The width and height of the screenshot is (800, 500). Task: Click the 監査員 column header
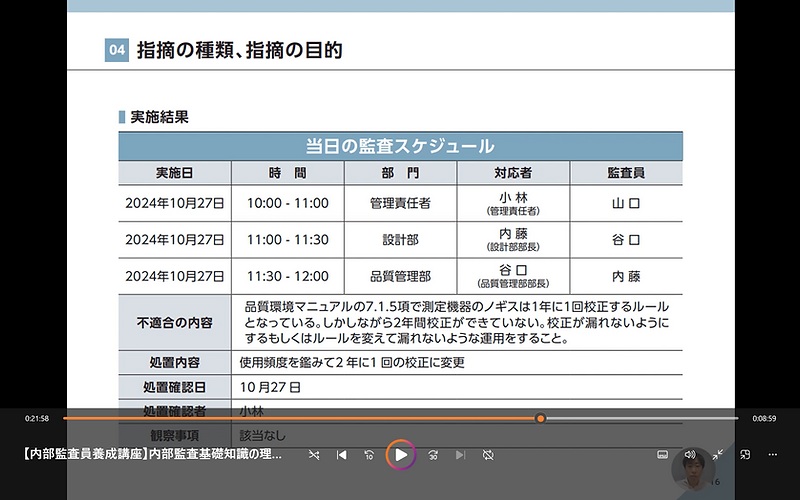(626, 173)
